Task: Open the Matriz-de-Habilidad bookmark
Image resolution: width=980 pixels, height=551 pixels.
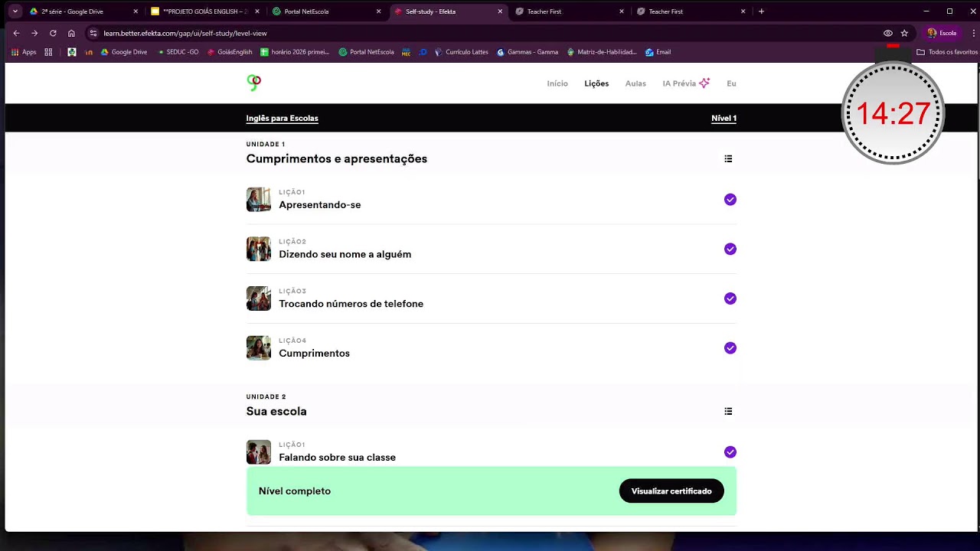Action: click(602, 52)
